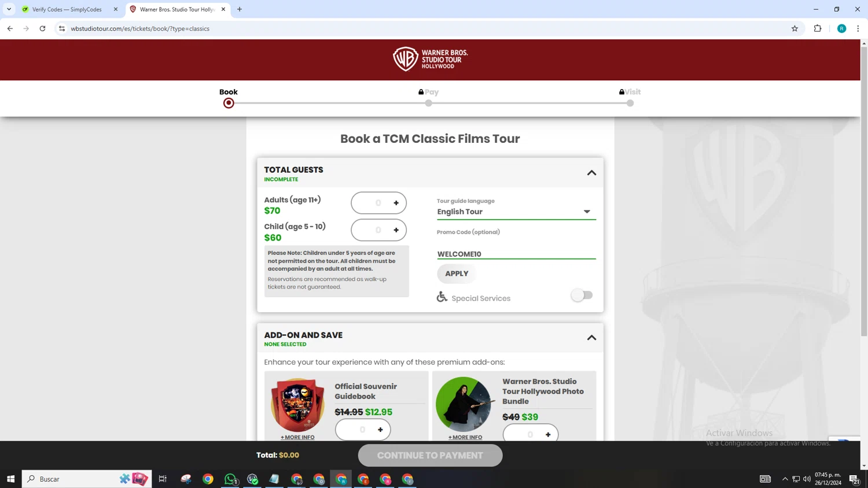Switch to Warner Bros. Studio Tour tab
Viewport: 868px width, 488px height.
(x=176, y=9)
